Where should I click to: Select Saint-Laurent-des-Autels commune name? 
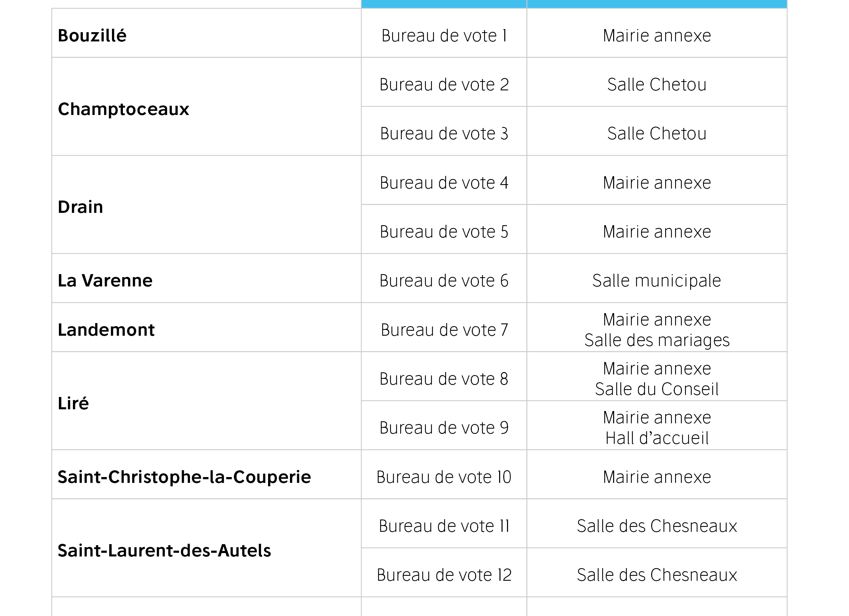tap(164, 551)
